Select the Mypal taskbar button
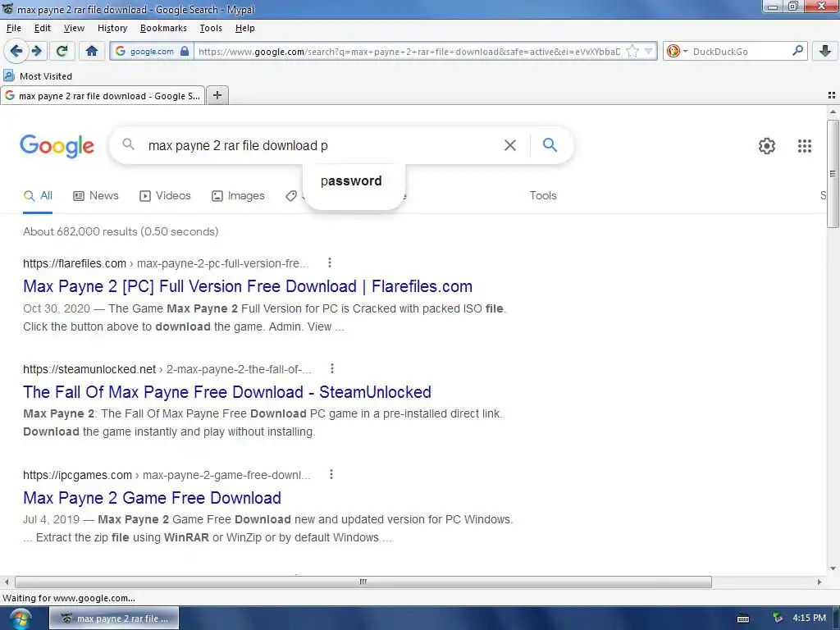The image size is (840, 630). [114, 619]
